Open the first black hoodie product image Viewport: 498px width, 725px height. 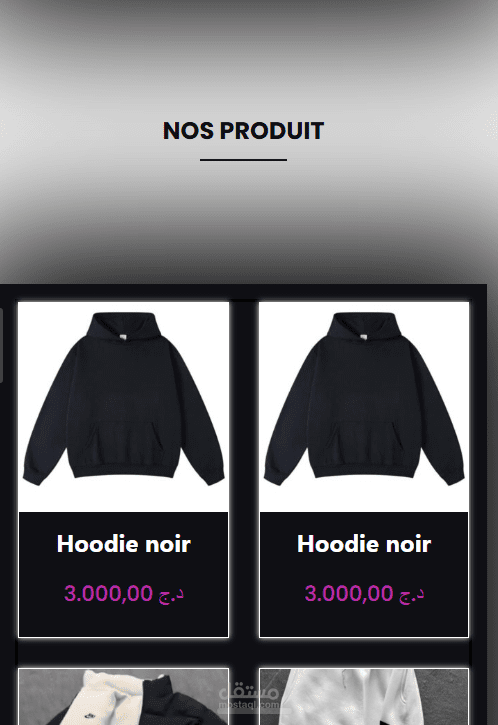[x=123, y=407]
